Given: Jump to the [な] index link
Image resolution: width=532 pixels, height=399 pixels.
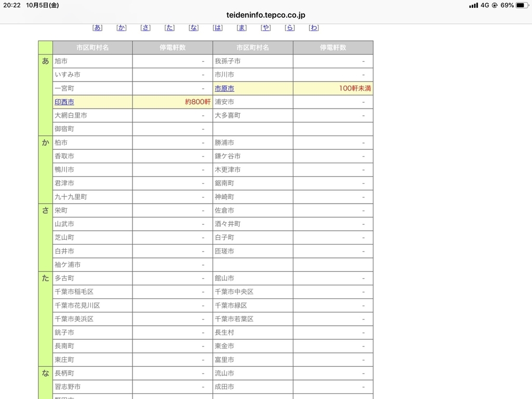Looking at the screenshot, I should (x=194, y=28).
